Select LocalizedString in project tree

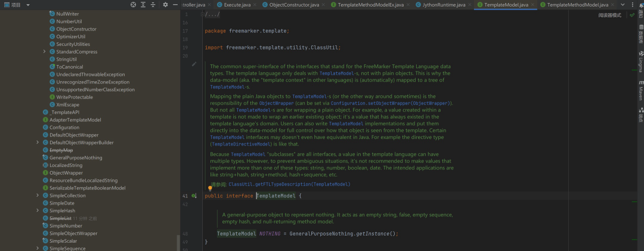point(66,165)
